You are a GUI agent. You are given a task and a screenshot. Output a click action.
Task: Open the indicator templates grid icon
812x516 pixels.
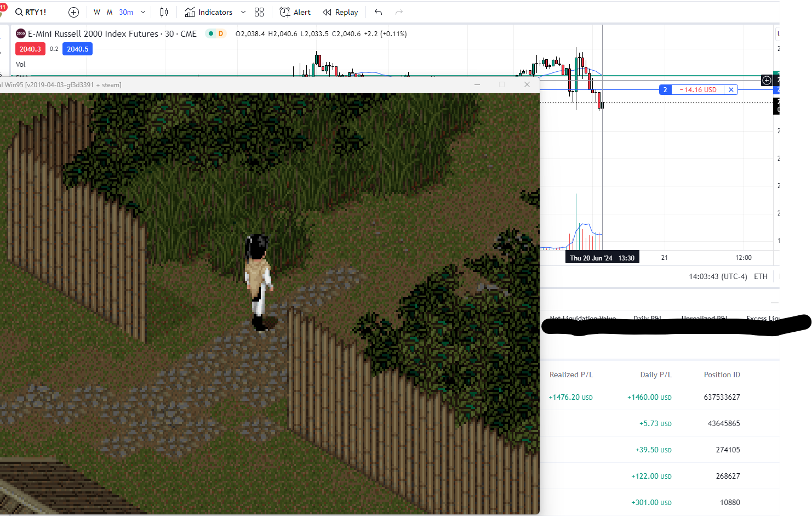pos(259,12)
